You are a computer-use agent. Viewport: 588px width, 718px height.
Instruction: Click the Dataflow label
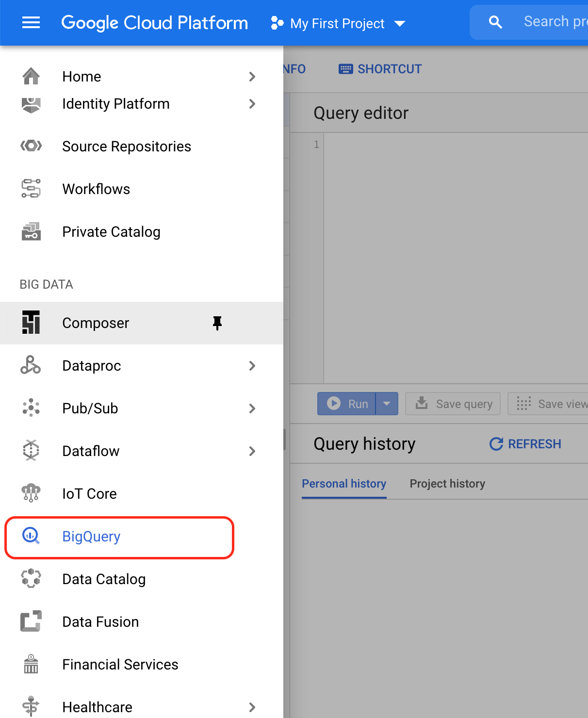click(91, 451)
